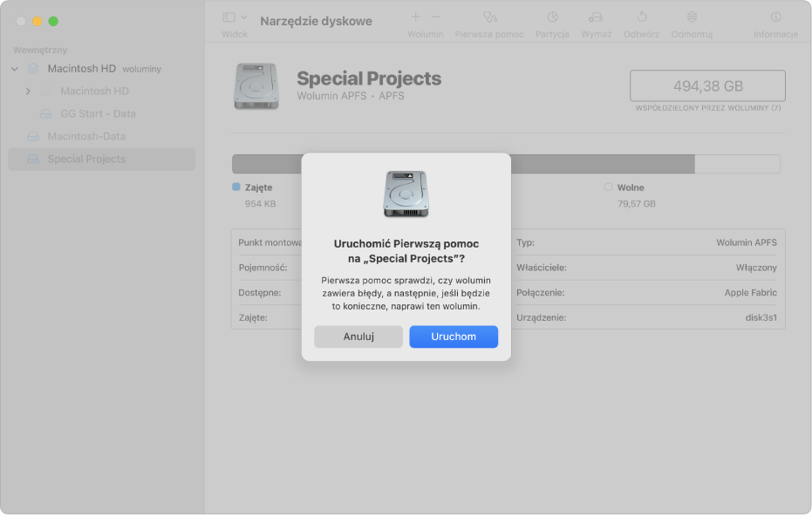Click the Pierwsza pomoc (First Aid) toolbar icon

point(489,17)
